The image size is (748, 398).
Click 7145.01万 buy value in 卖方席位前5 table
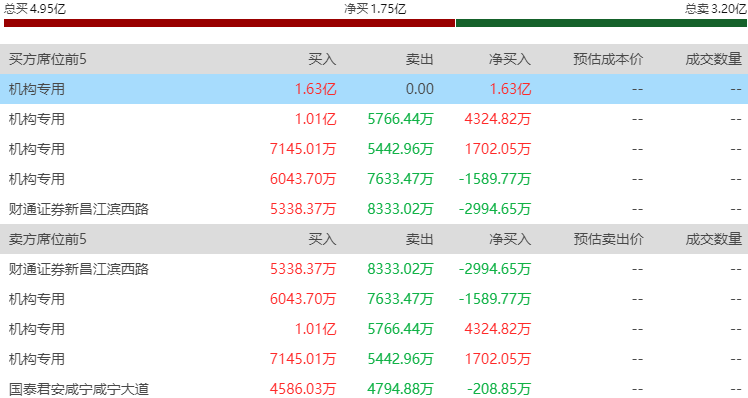(x=303, y=359)
